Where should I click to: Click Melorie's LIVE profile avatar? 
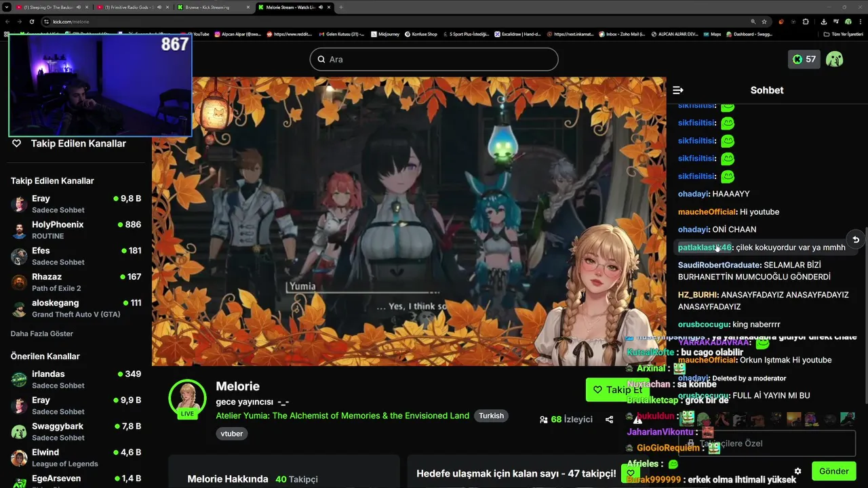[187, 399]
